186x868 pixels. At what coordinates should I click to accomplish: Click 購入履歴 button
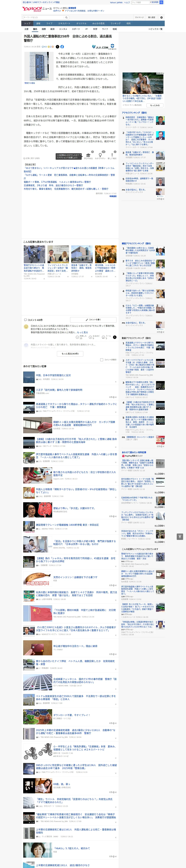[x=152, y=18]
